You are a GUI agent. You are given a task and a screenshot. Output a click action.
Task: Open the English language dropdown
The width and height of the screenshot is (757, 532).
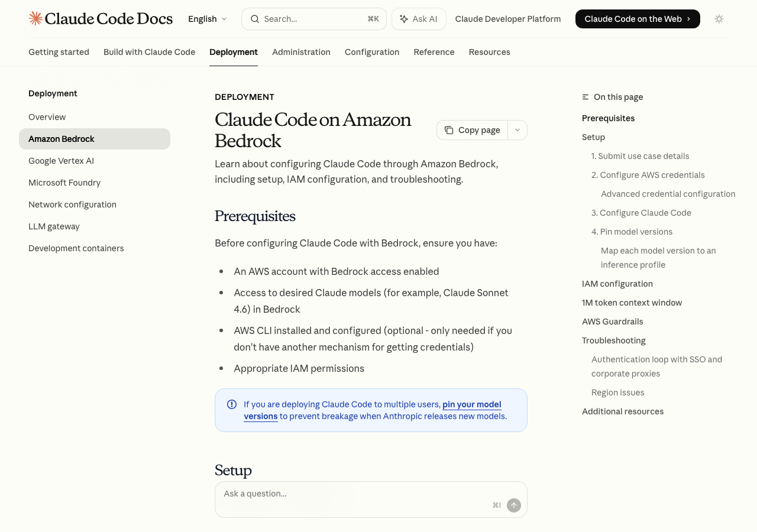[x=207, y=19]
